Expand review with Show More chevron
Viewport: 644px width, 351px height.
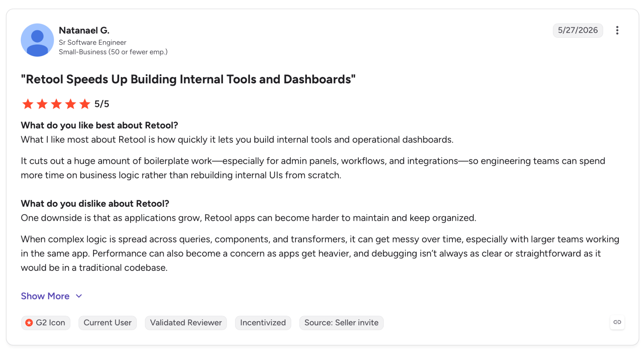(79, 296)
